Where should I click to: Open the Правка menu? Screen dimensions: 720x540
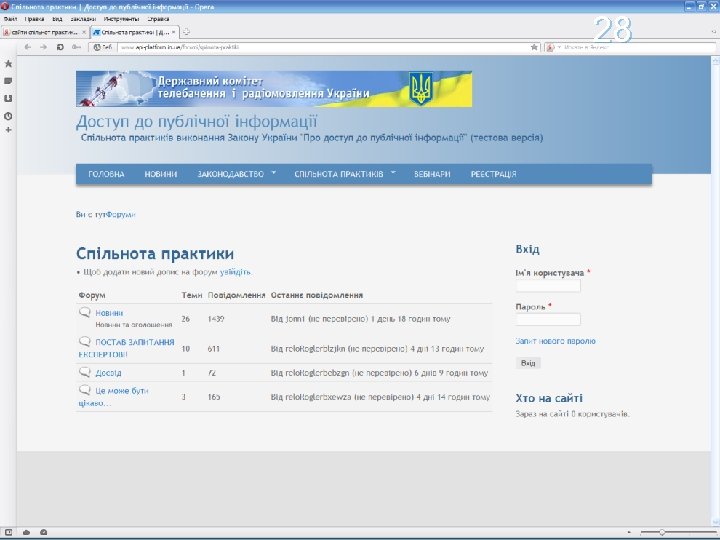pos(34,19)
